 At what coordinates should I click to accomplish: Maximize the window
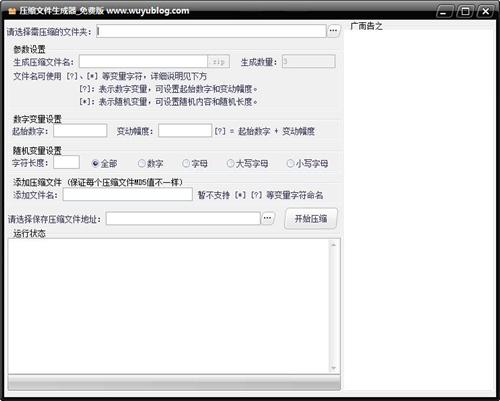pos(465,12)
